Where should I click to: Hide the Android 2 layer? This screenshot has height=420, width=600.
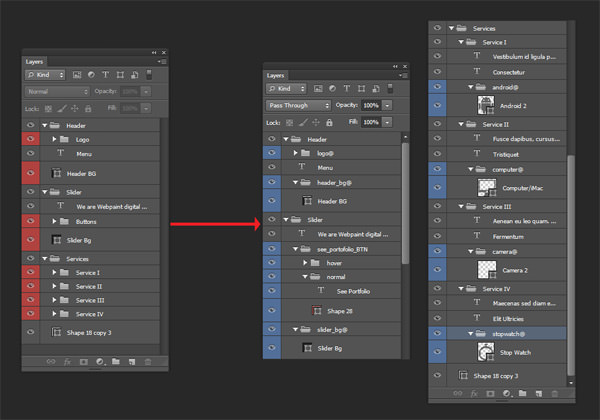coord(438,105)
